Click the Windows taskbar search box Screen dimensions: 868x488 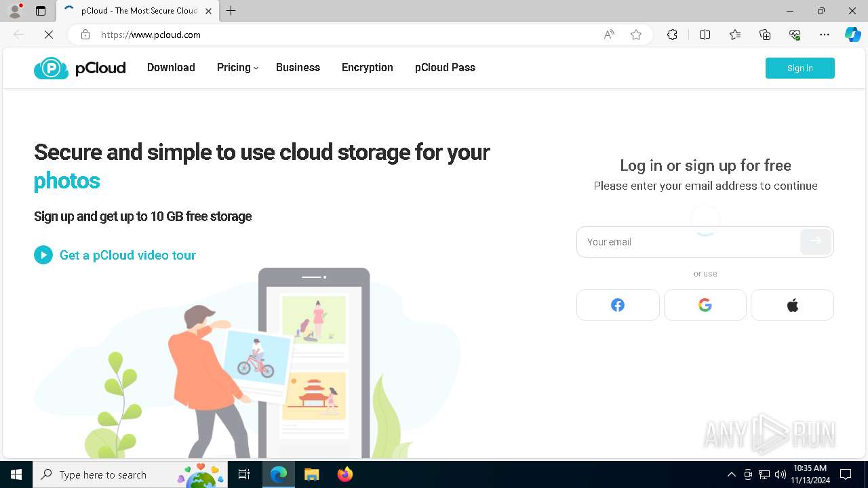[130, 474]
